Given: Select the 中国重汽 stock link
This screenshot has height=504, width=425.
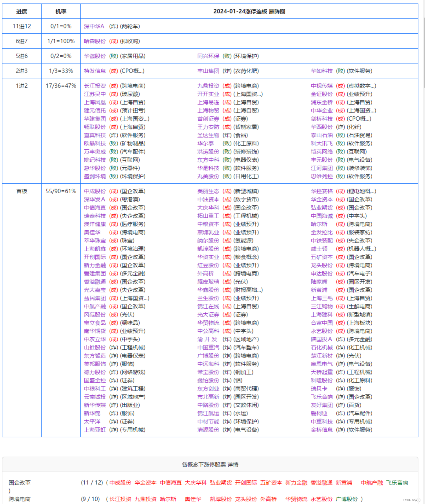Looking at the screenshot, I should pos(208,348).
